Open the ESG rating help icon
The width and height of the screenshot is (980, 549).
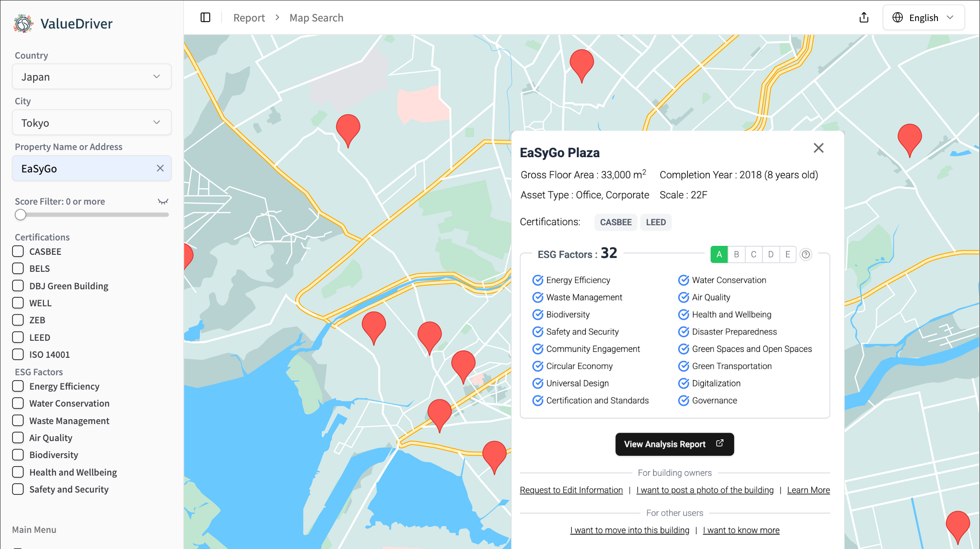pyautogui.click(x=806, y=254)
